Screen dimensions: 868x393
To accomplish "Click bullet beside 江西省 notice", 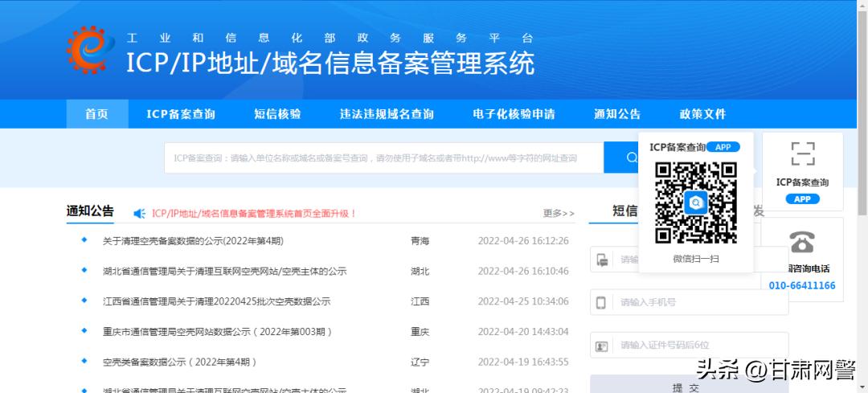I will (x=84, y=300).
